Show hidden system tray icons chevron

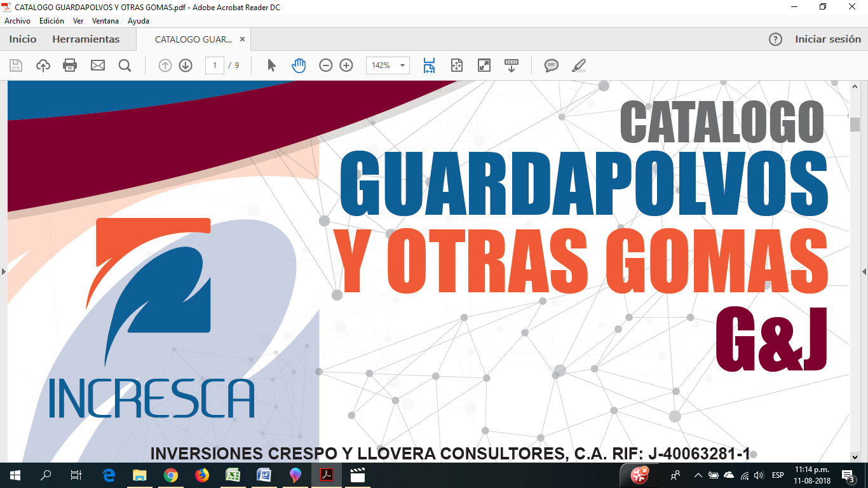(698, 475)
